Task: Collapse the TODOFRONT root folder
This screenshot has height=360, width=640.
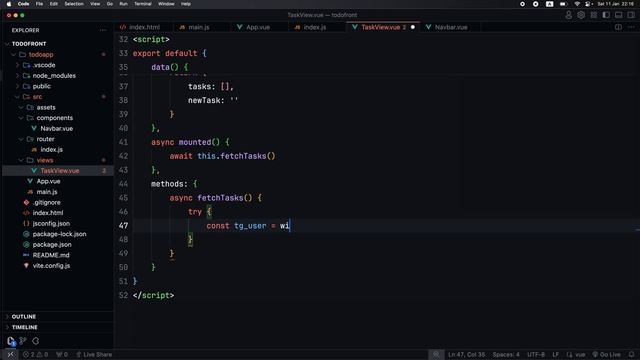Action: pyautogui.click(x=29, y=44)
